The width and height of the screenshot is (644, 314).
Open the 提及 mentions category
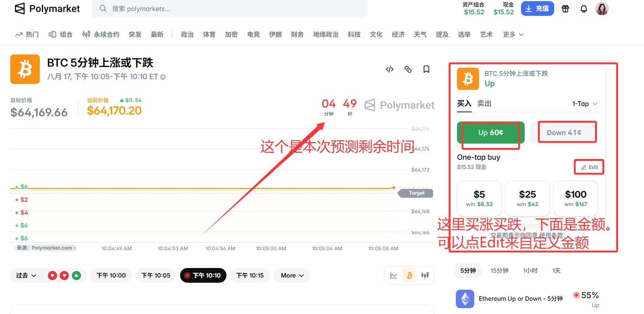point(442,35)
